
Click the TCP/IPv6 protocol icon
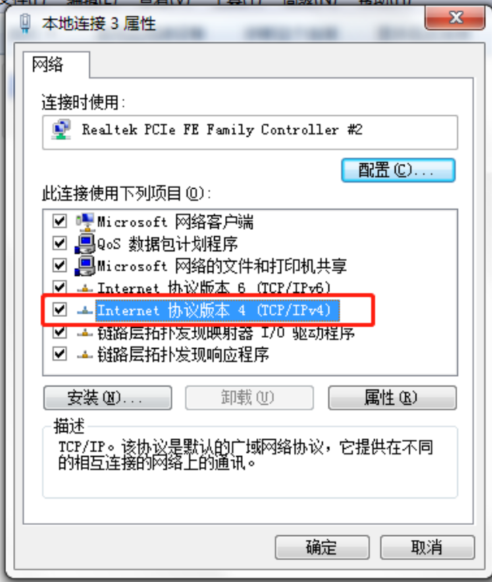85,288
